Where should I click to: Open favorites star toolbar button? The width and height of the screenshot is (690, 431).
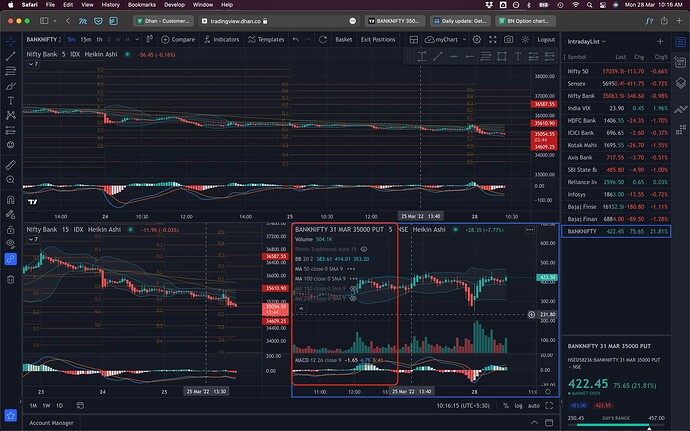[x=11, y=415]
